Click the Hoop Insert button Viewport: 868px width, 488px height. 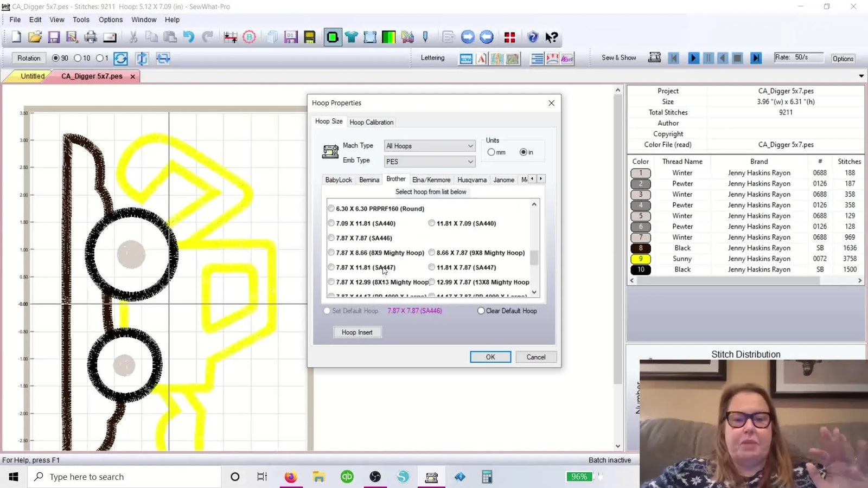[x=357, y=332]
